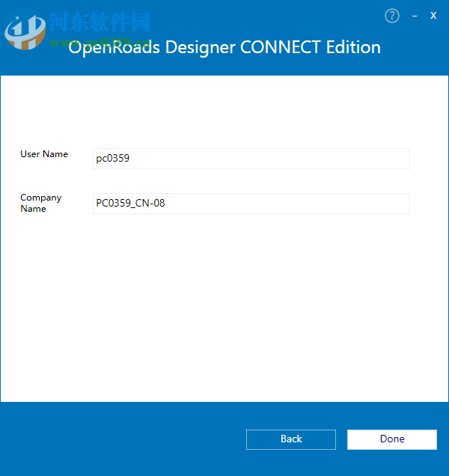Screen dimensions: 449x476
Task: Finish setup with the Done button
Action: pos(392,439)
